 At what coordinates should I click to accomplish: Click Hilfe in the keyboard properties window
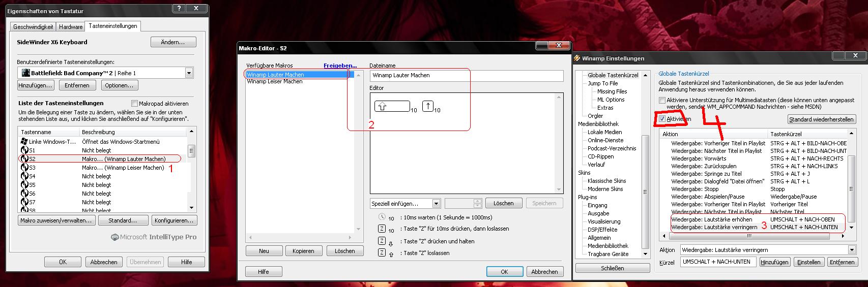click(x=187, y=262)
